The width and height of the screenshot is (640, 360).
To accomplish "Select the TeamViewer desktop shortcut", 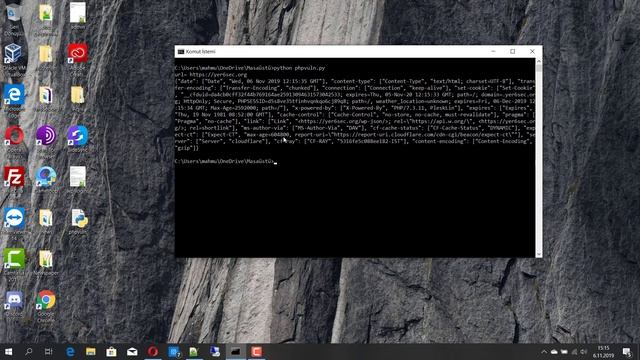I will click(x=14, y=218).
